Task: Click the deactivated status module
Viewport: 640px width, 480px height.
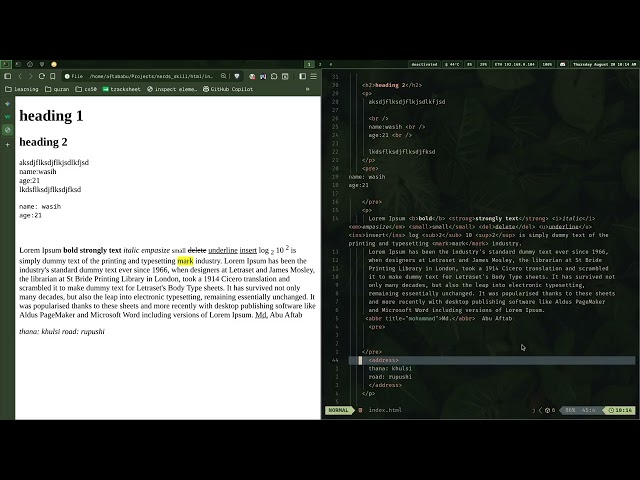Action: (424, 64)
